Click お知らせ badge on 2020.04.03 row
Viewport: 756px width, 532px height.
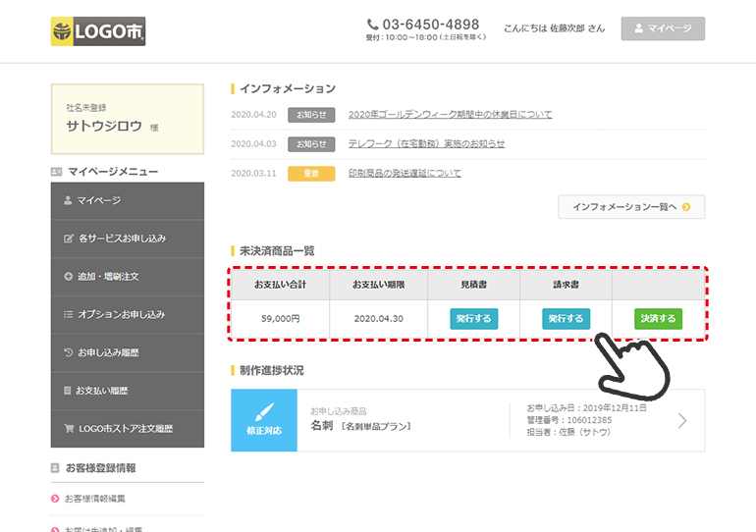(x=311, y=144)
